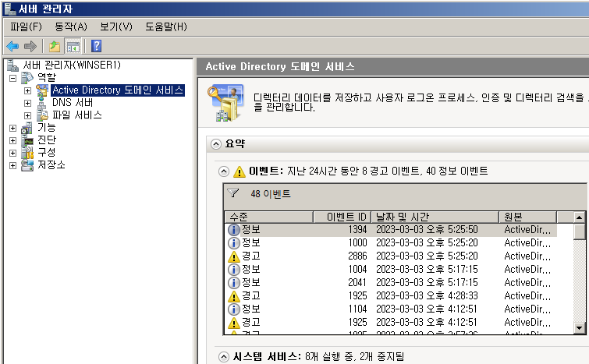Expand the 진단 tree node

12,141
